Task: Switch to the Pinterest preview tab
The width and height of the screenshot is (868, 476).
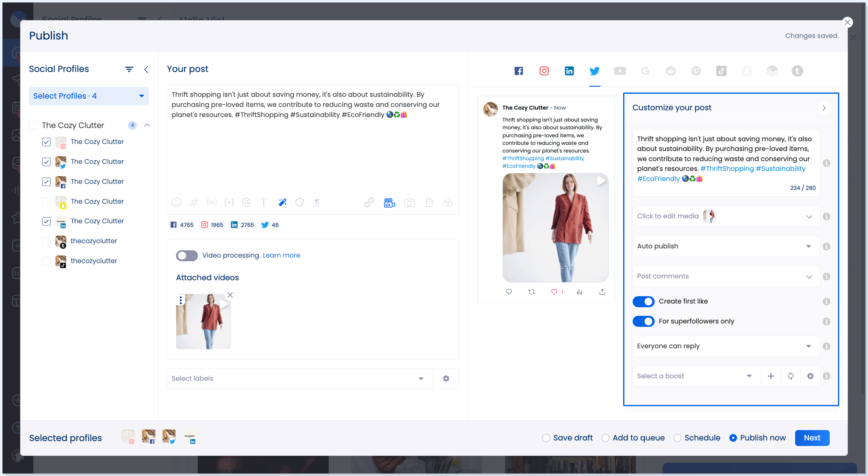Action: (x=696, y=71)
